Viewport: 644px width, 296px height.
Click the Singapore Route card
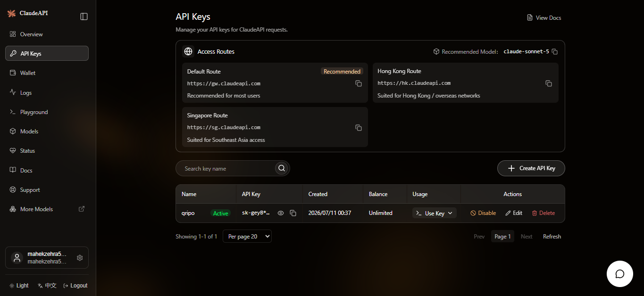pos(275,127)
